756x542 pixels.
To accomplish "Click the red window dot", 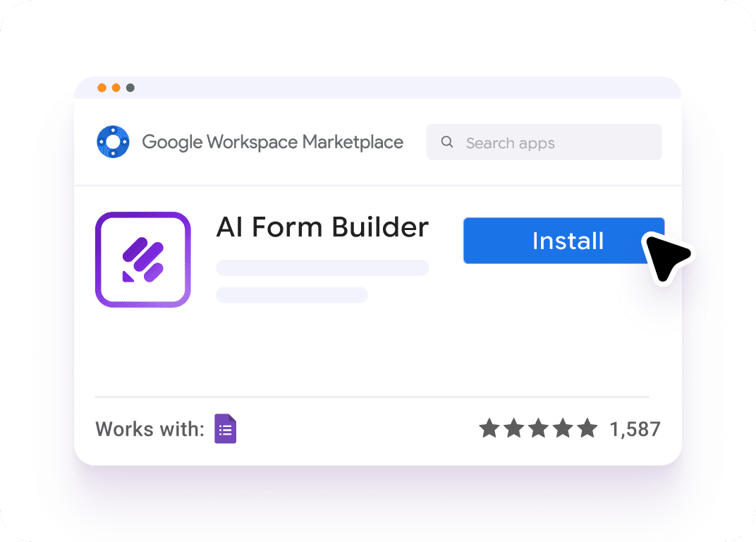I will [103, 88].
